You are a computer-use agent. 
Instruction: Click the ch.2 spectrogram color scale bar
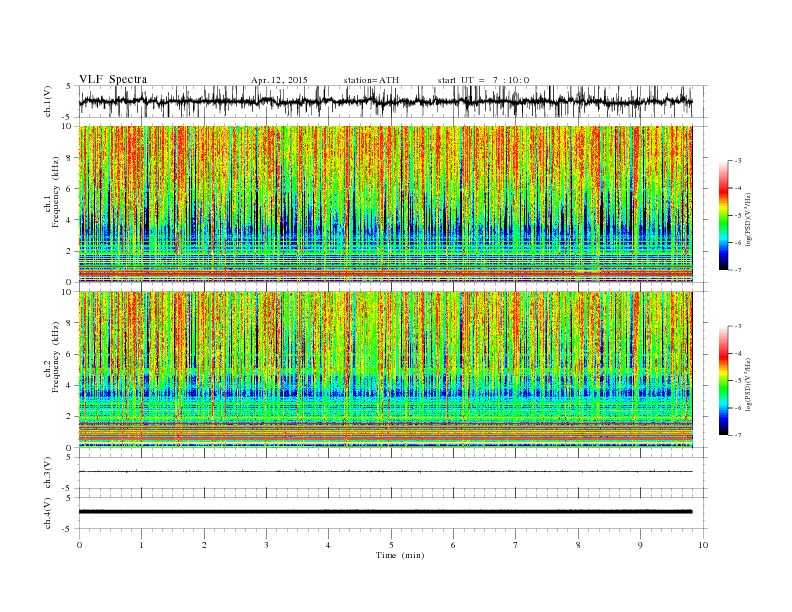coord(723,380)
